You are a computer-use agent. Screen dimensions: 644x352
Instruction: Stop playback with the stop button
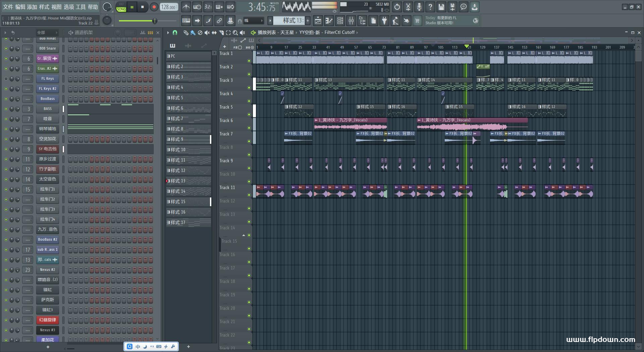(143, 7)
